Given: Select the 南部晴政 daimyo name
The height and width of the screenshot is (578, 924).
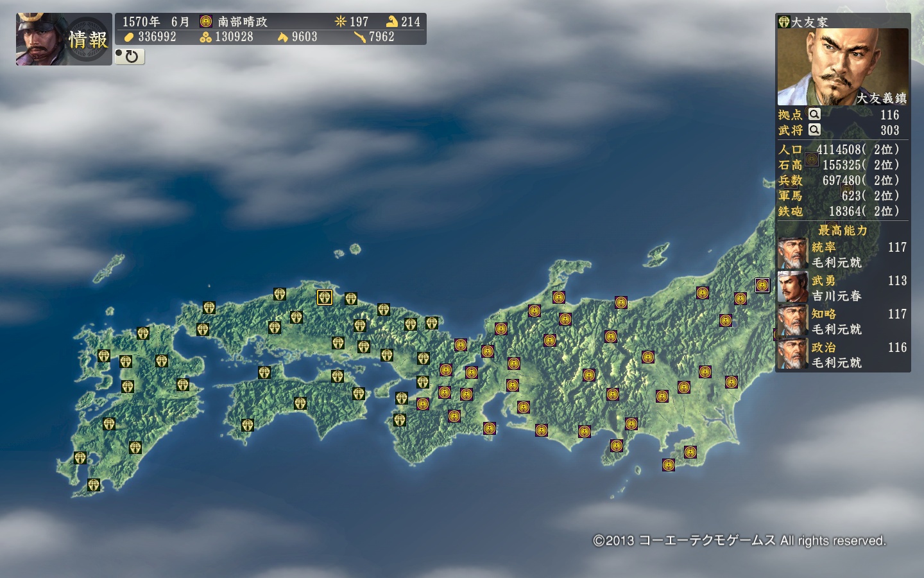Looking at the screenshot, I should [x=242, y=21].
